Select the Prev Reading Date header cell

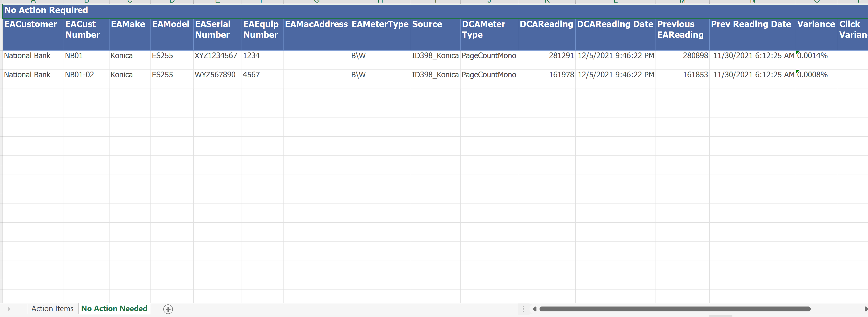coord(752,34)
